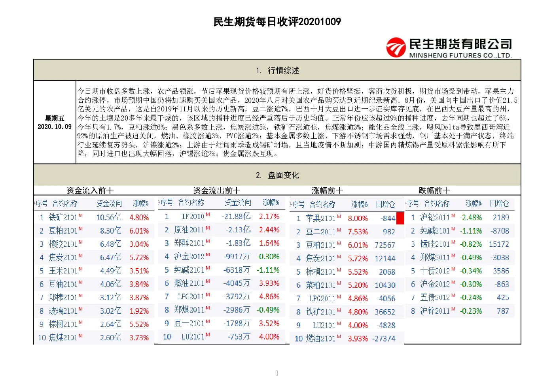Click contract 十债2012 in losers table
Viewport: 555px width, 392px height.
click(435, 271)
